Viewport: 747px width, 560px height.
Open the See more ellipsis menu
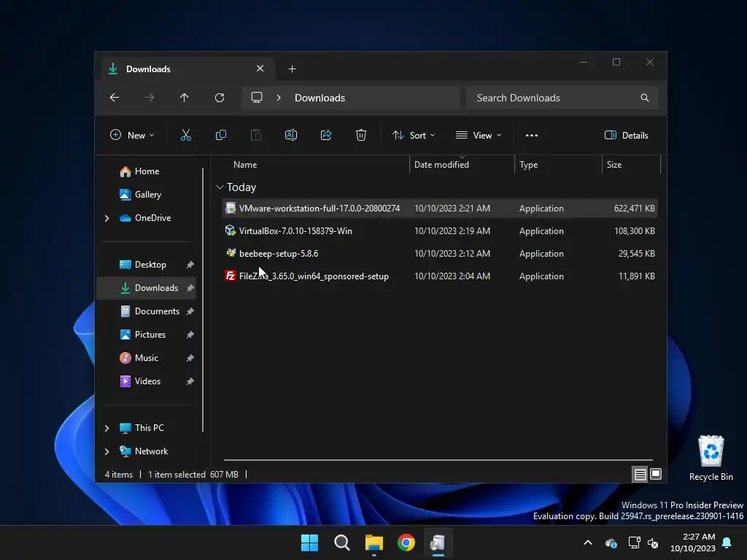tap(532, 135)
